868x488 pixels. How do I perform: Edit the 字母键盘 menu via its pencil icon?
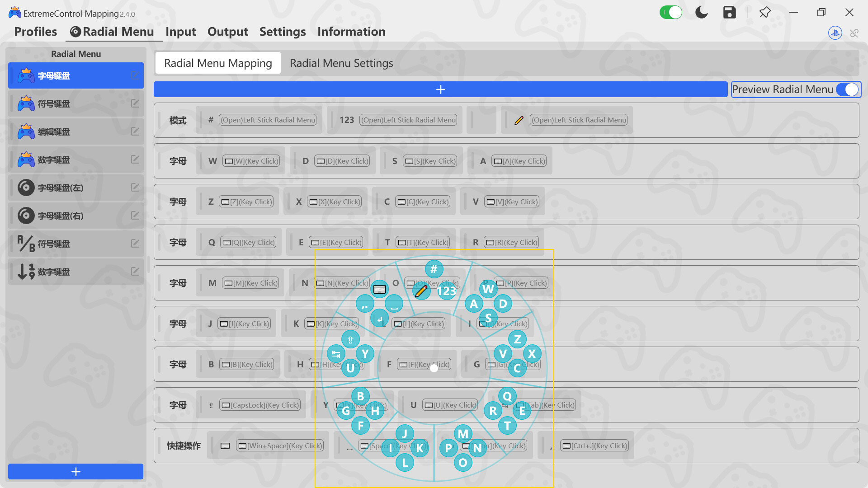tap(135, 75)
